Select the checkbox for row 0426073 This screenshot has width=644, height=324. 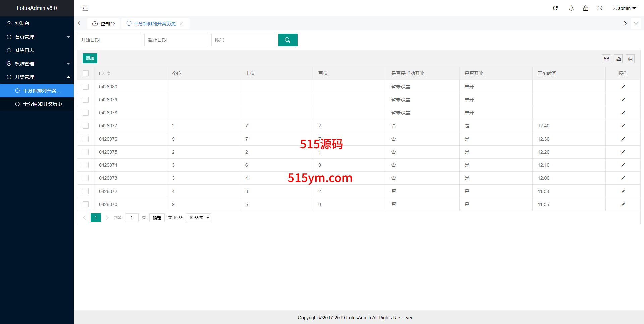point(86,178)
